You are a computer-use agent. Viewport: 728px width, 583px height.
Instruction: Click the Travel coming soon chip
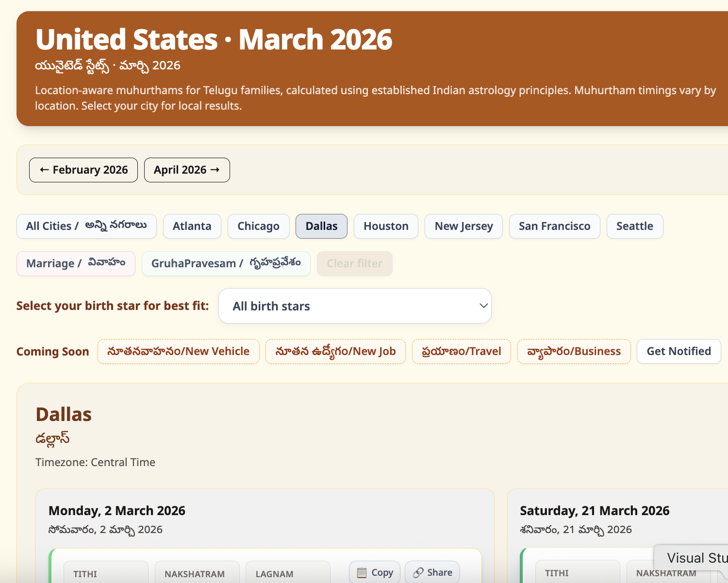click(461, 352)
